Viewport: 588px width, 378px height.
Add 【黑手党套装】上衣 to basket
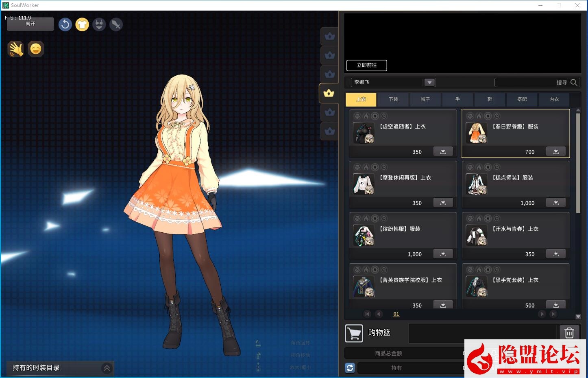[x=556, y=305]
